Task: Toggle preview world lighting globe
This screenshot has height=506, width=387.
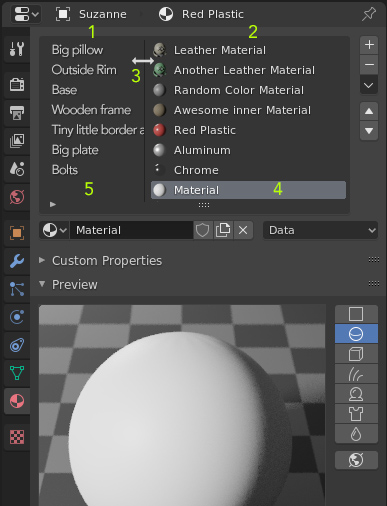Action: coord(356,460)
